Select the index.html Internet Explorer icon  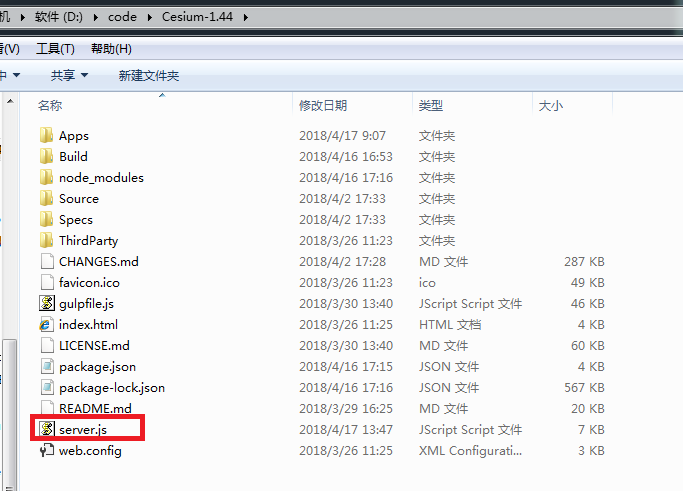[47, 325]
